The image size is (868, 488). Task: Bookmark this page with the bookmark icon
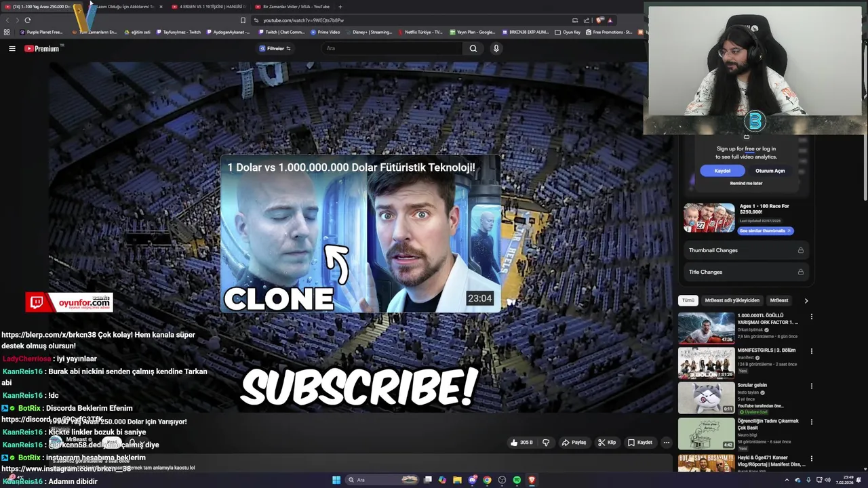243,20
